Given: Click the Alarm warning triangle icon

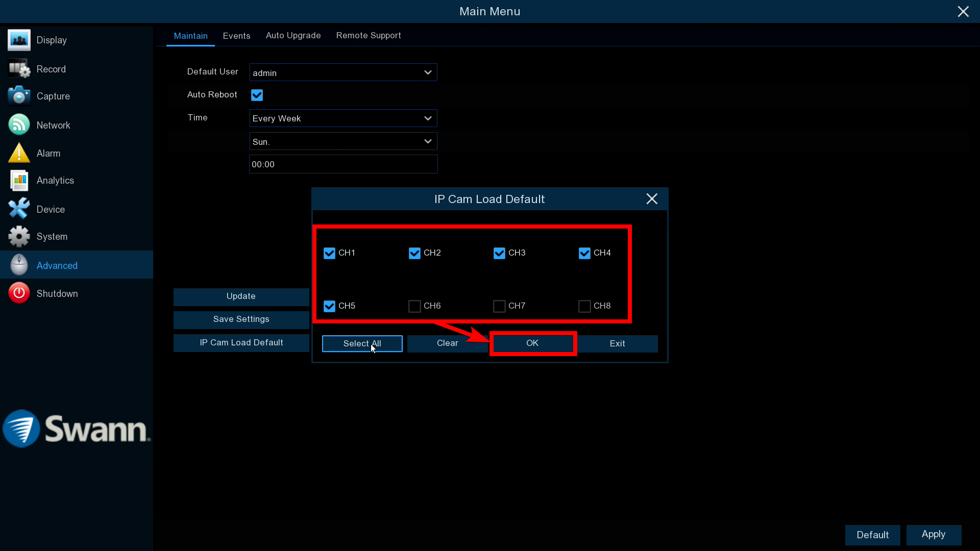Looking at the screenshot, I should tap(19, 153).
